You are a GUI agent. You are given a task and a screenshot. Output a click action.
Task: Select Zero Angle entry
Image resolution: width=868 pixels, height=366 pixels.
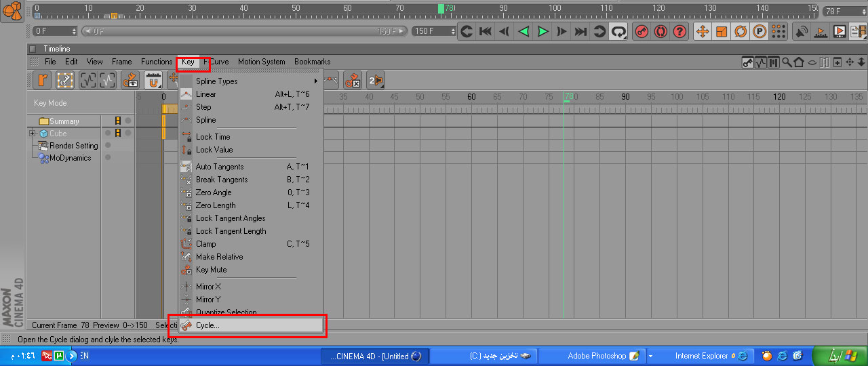251,192
